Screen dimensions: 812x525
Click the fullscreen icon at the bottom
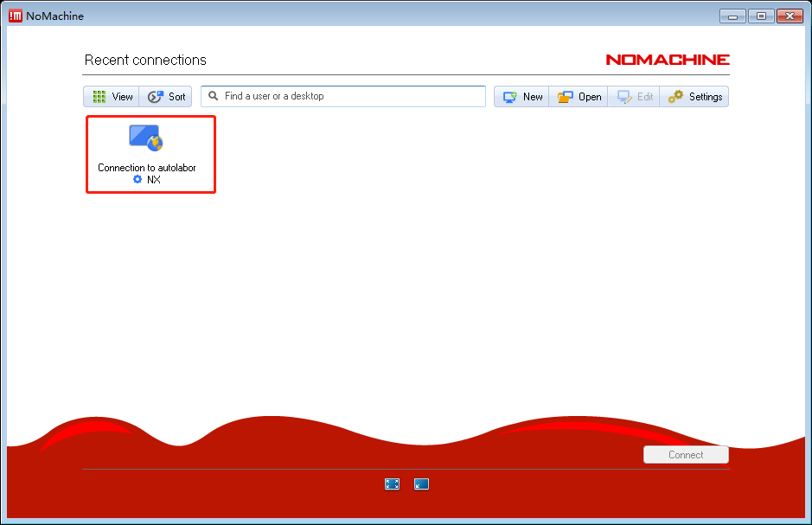coord(392,484)
